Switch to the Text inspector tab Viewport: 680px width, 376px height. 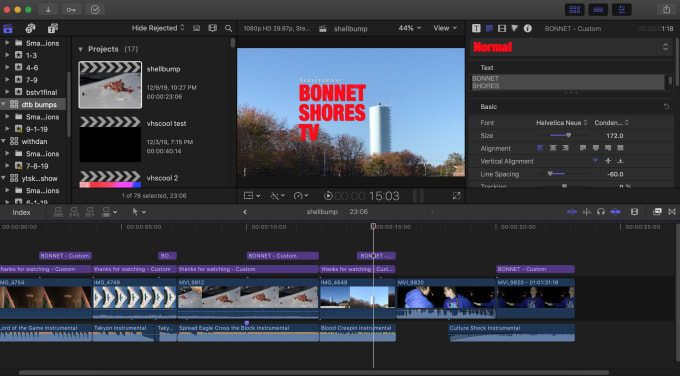pyautogui.click(x=489, y=28)
